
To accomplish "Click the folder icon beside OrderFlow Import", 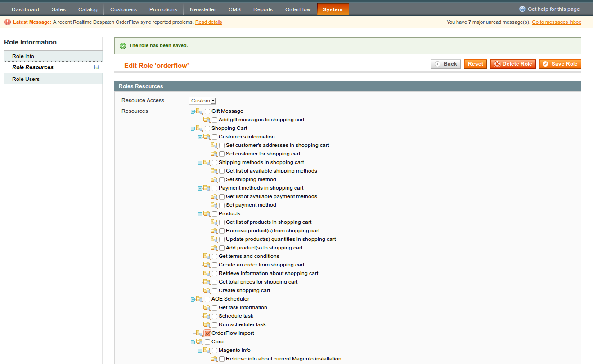I will [199, 333].
